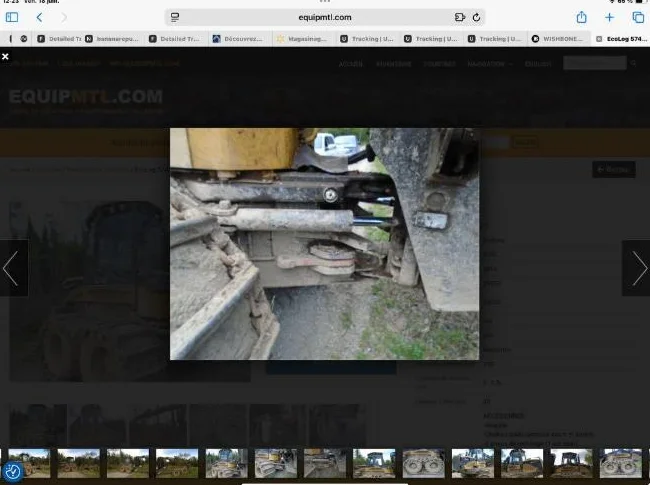
Task: Switch to the Découvrez... tab
Action: [x=238, y=39]
